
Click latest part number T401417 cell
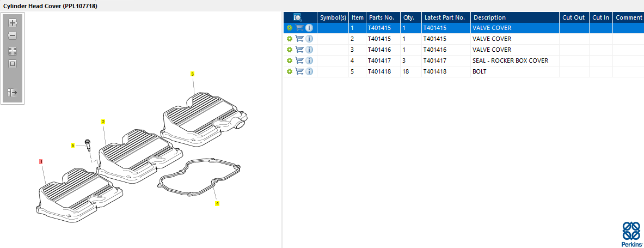tap(446, 61)
